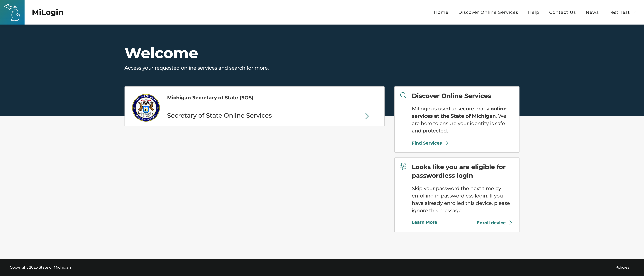This screenshot has width=644, height=276.
Task: Select Contact Us in the top navigation
Action: click(x=562, y=12)
